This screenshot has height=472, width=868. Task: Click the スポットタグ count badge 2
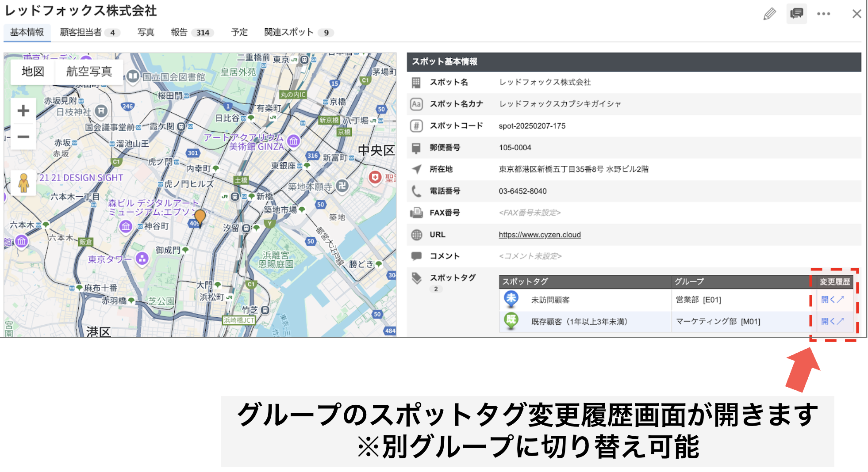(x=435, y=289)
